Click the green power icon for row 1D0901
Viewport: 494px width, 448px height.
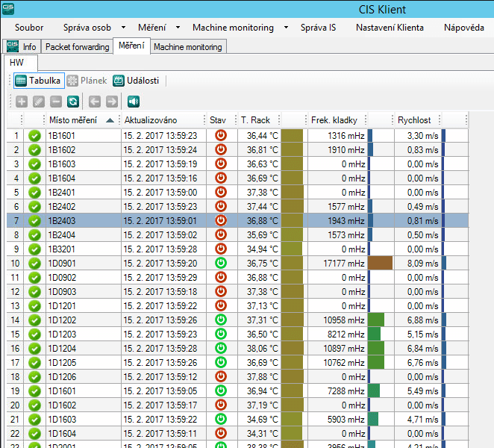pos(220,263)
